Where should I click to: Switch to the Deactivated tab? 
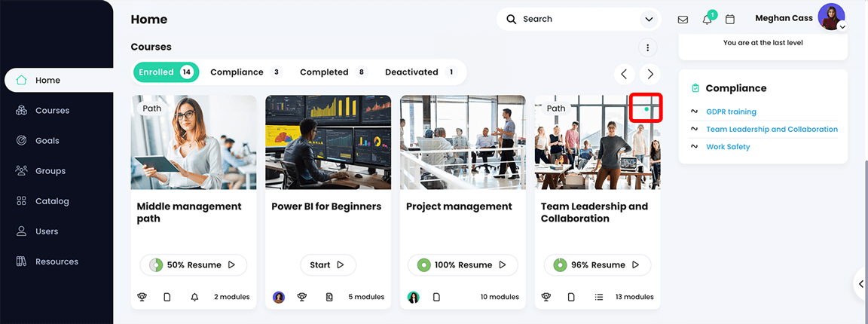(421, 72)
